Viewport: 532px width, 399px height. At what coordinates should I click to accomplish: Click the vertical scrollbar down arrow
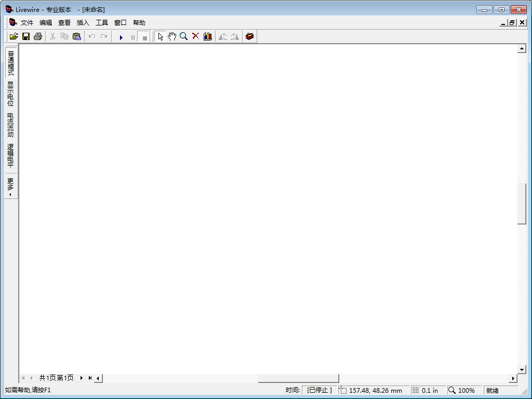coord(522,369)
